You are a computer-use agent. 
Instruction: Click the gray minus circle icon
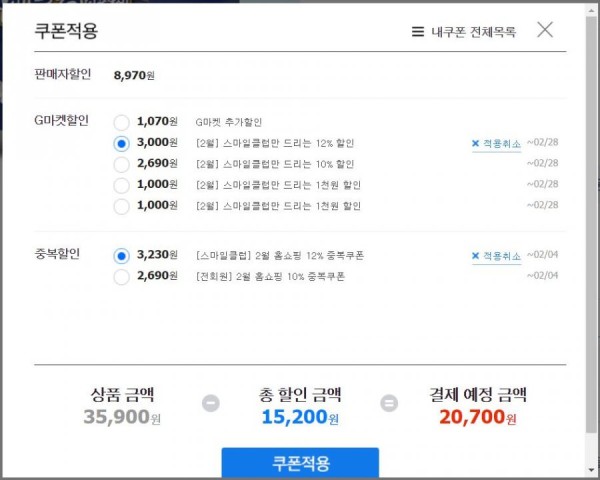coord(211,403)
